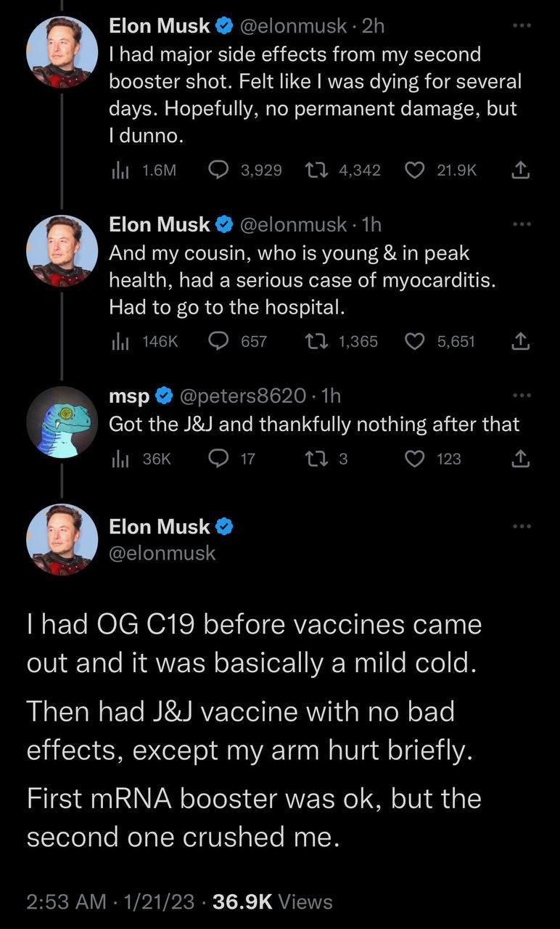Reply to the msp J&J tweet
The image size is (560, 929).
(x=219, y=458)
